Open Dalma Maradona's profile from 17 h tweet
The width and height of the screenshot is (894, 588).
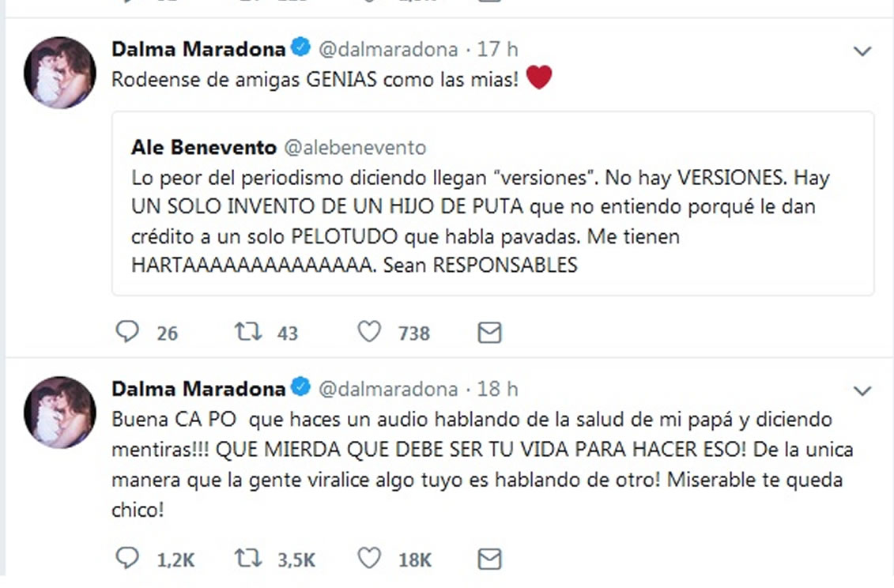click(x=198, y=49)
